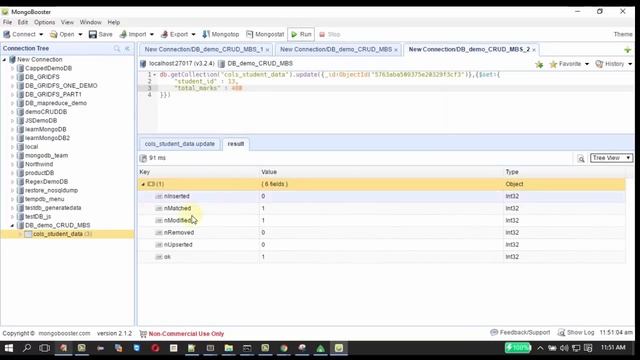Select the nMatched row
The width and height of the screenshot is (640, 360).
[x=382, y=208]
